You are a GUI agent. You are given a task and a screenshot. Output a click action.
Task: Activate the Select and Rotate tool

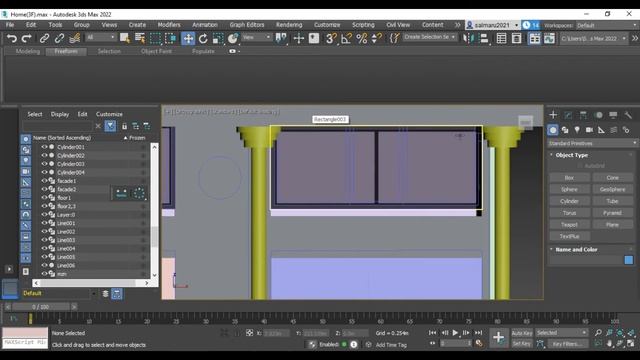[x=203, y=38]
